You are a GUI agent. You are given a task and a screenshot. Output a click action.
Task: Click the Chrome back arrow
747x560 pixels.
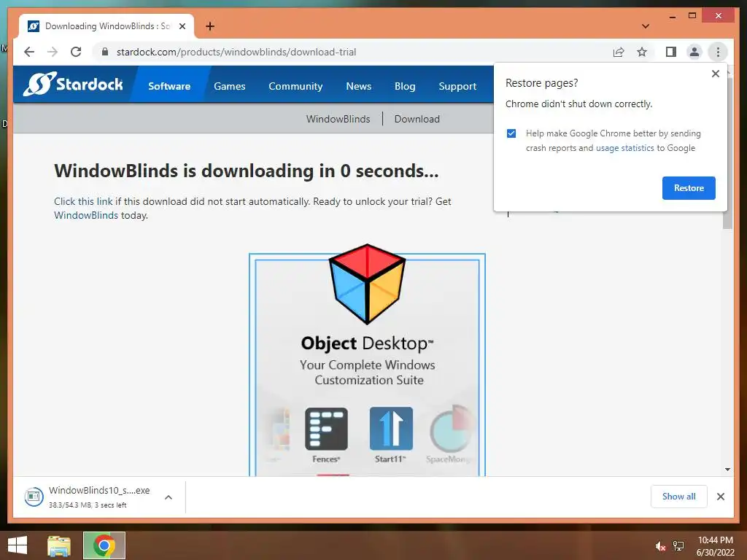coord(29,52)
